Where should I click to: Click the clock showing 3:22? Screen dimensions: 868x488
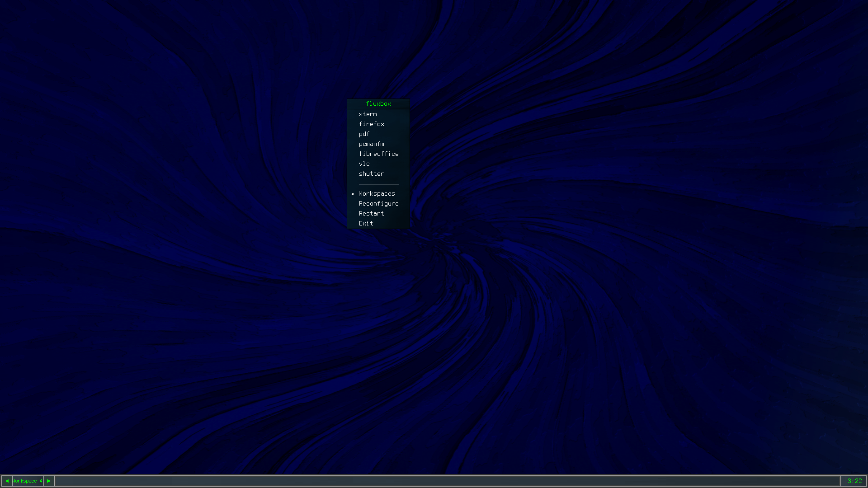tap(854, 481)
